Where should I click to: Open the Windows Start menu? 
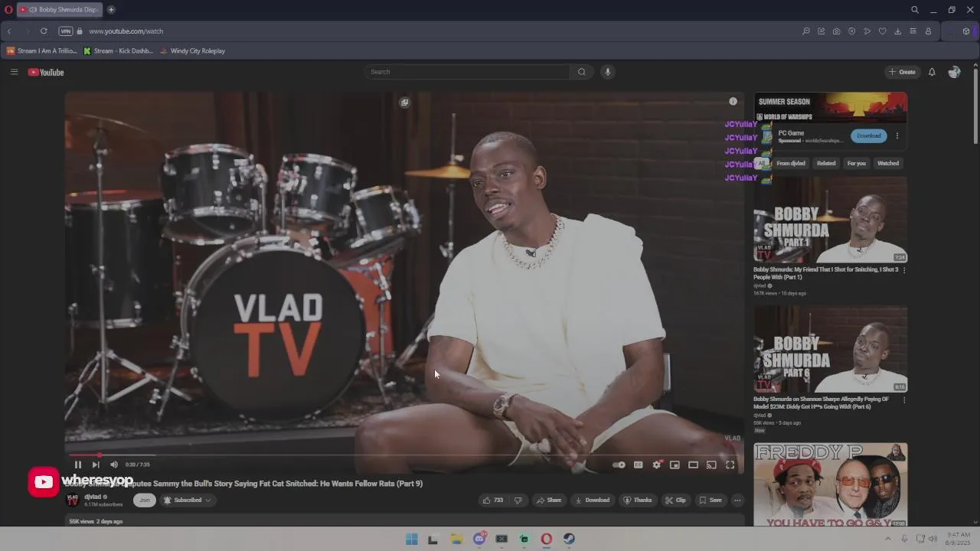(x=411, y=540)
